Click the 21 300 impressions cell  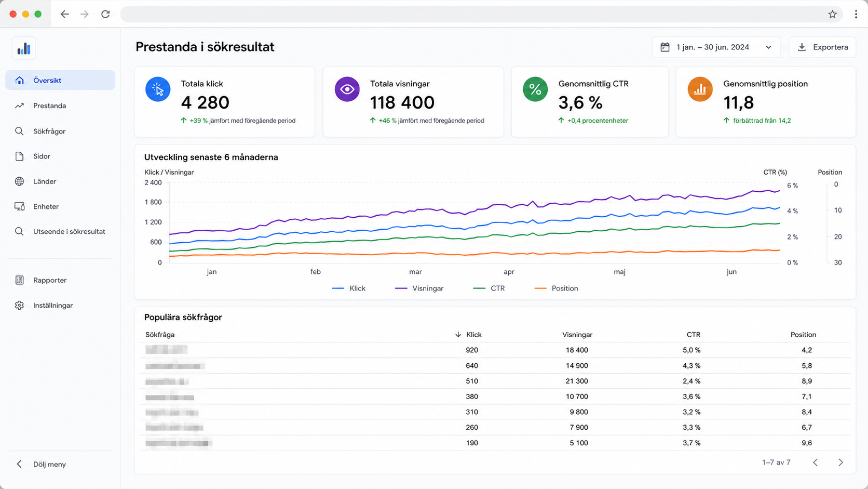[x=577, y=381]
